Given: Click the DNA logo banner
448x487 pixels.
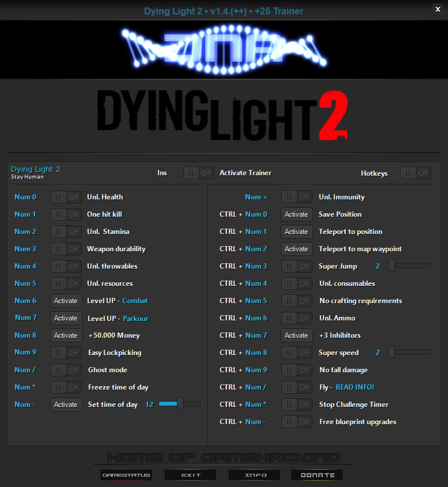Looking at the screenshot, I should tap(224, 50).
